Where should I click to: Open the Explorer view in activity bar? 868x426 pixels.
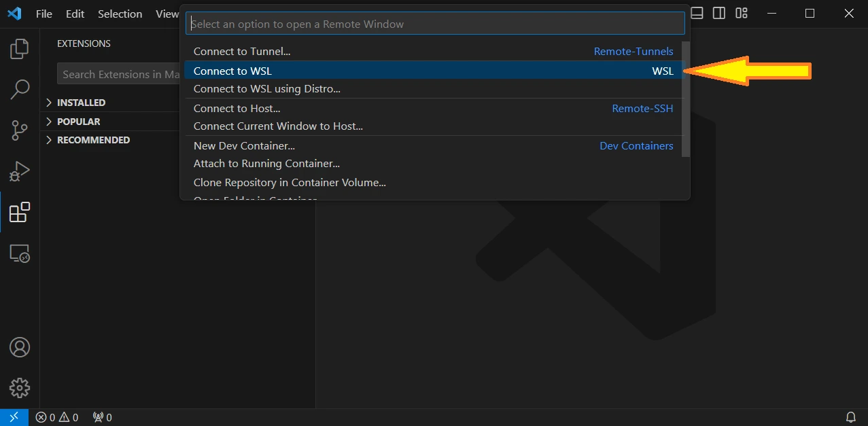point(20,48)
